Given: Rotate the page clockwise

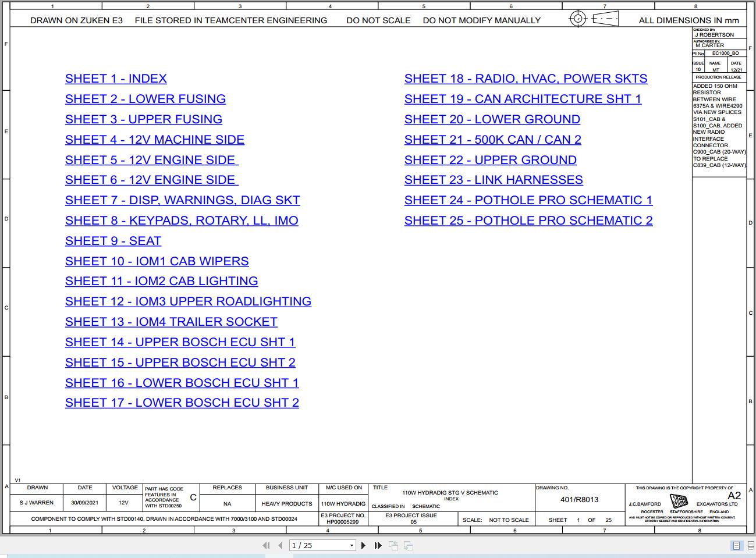Looking at the screenshot, I should pyautogui.click(x=408, y=545).
